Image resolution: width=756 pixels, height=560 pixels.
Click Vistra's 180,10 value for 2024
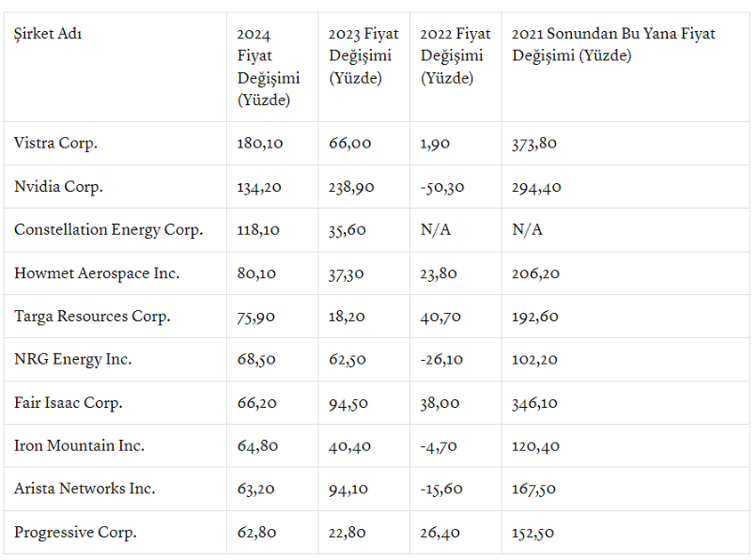(258, 143)
